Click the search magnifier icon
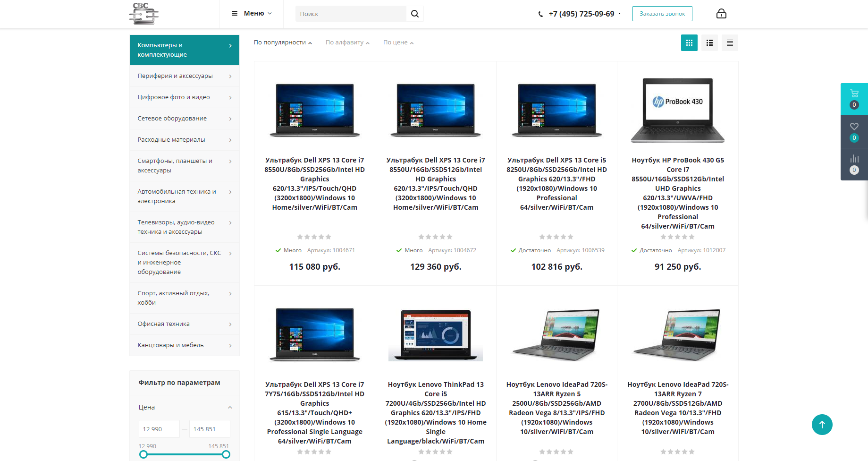 point(415,14)
